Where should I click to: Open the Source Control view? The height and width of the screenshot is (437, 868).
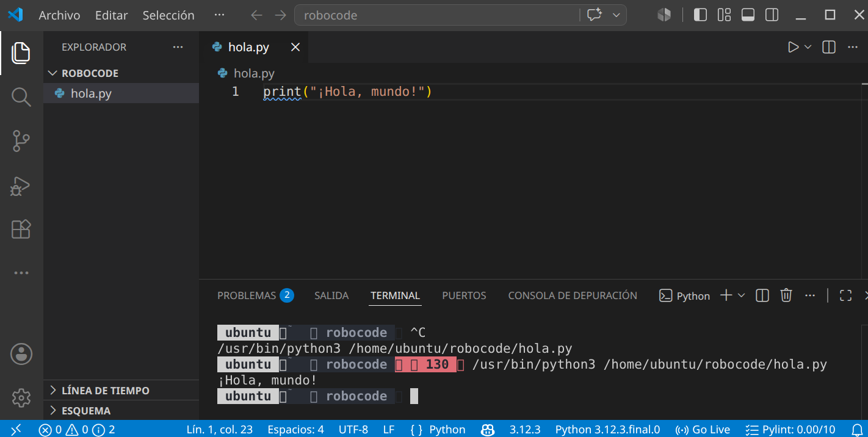tap(21, 141)
